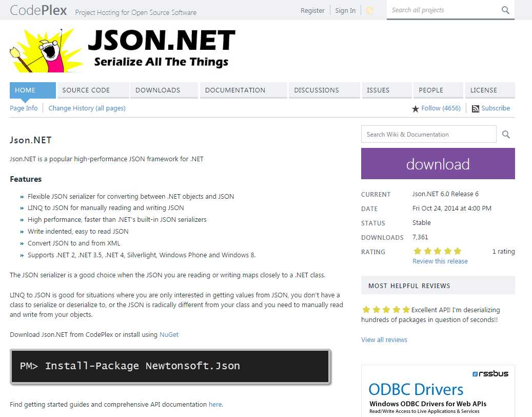Click the downloads count '7,361'
Image resolution: width=532 pixels, height=417 pixels.
pyautogui.click(x=420, y=237)
